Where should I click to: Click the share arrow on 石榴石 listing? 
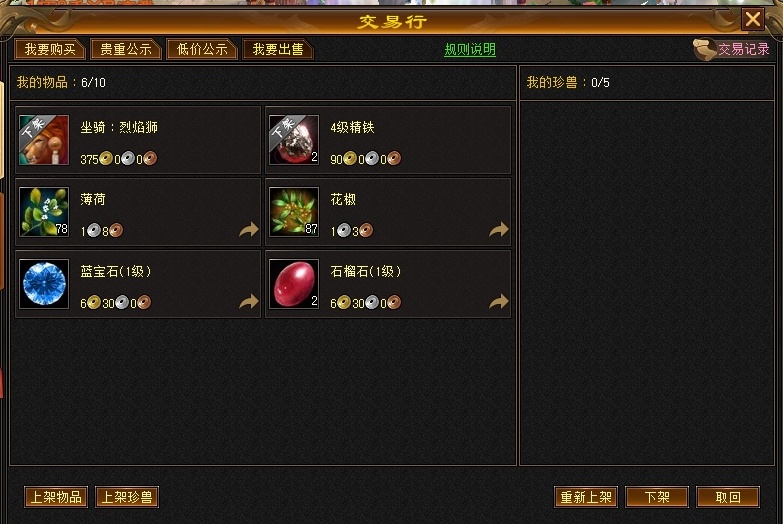pos(498,301)
